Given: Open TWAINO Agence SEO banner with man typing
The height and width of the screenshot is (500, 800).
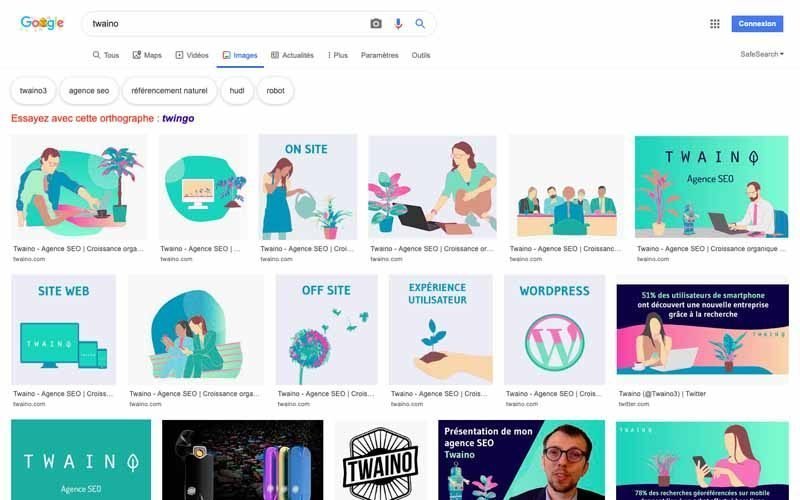Looking at the screenshot, I should point(711,187).
